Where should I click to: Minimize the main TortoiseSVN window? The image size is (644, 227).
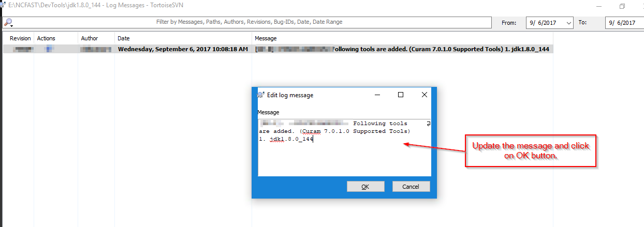click(599, 6)
